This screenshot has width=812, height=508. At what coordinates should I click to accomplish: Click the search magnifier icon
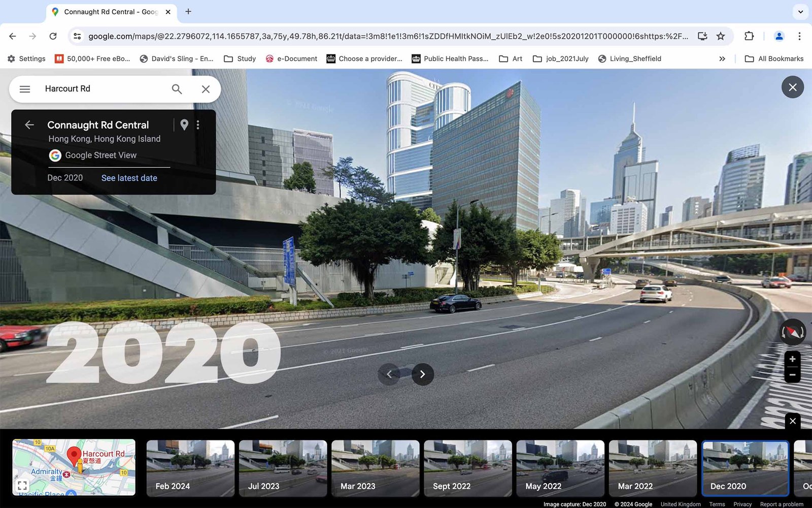(x=177, y=89)
